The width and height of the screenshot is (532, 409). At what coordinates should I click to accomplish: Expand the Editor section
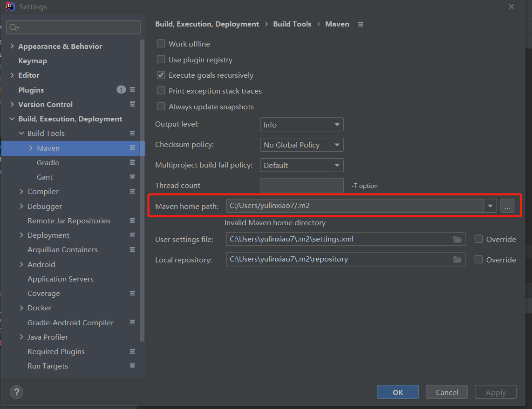pyautogui.click(x=12, y=75)
